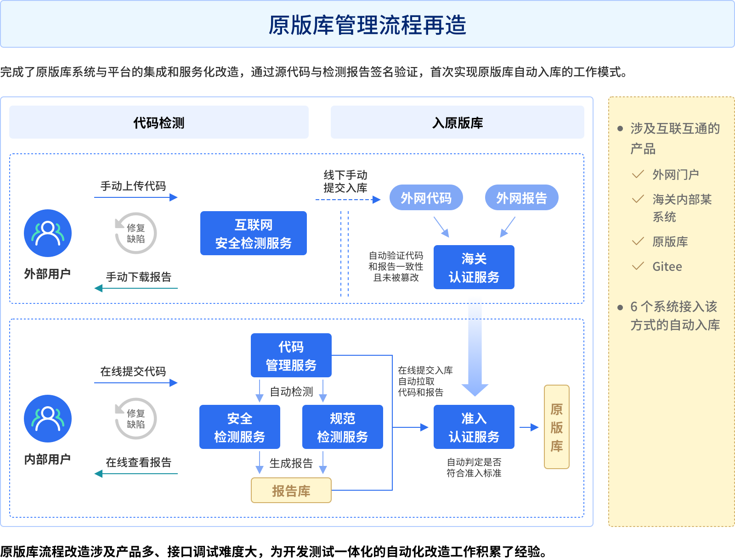Click the checkmark beside Gitee
Viewport: 735px width, 560px height.
[638, 266]
